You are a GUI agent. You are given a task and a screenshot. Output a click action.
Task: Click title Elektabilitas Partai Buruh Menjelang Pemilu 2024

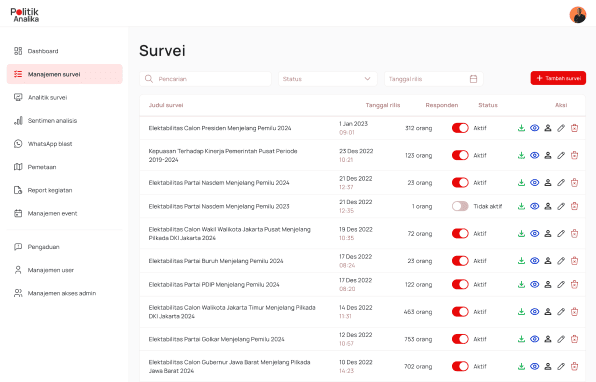tap(216, 261)
